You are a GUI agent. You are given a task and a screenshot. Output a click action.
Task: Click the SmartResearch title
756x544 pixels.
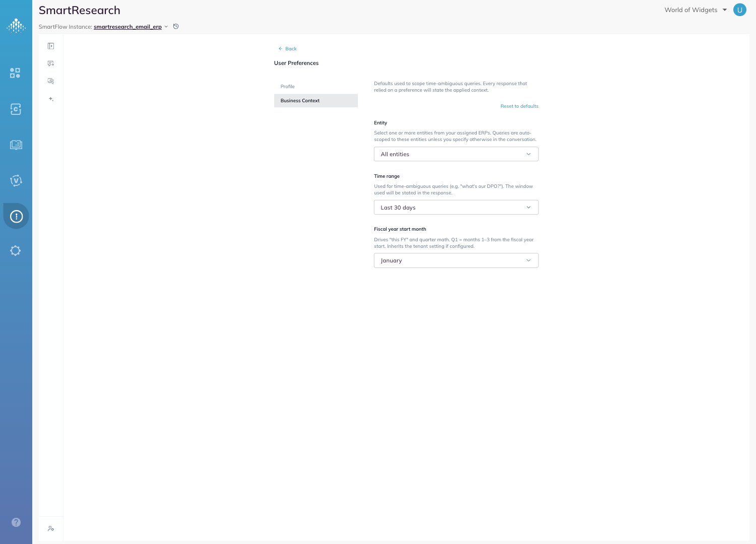click(80, 10)
